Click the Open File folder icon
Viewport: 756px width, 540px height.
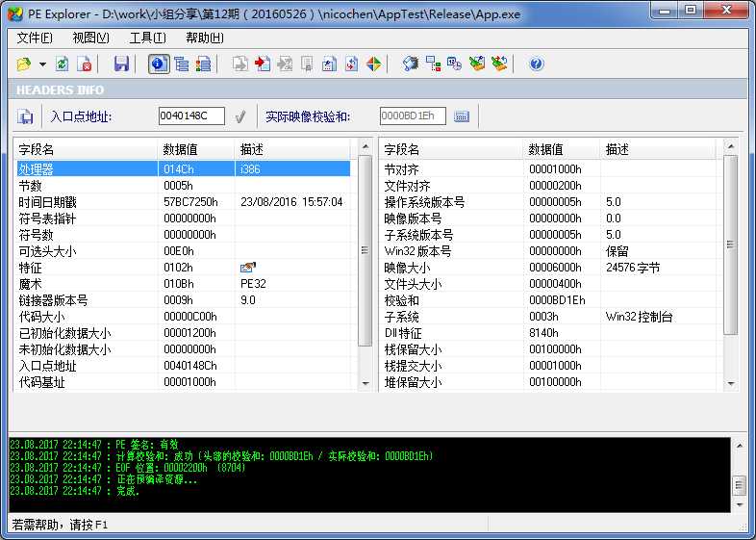click(24, 64)
